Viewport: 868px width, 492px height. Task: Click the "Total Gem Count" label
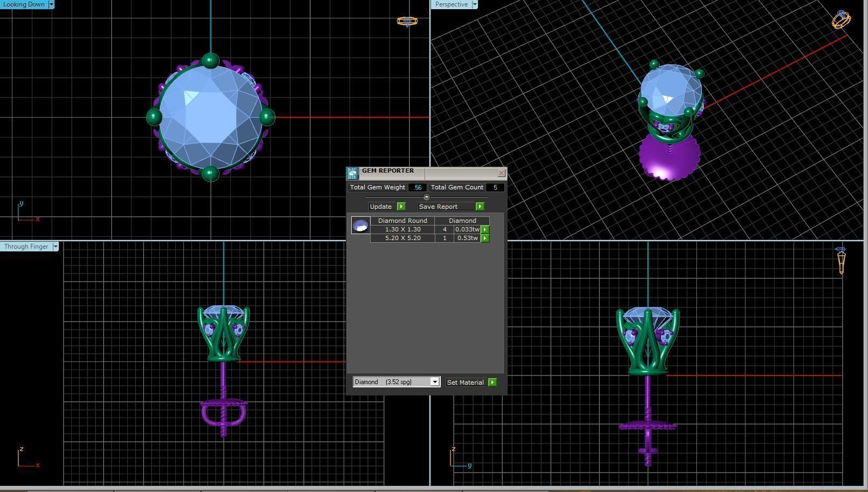(457, 187)
